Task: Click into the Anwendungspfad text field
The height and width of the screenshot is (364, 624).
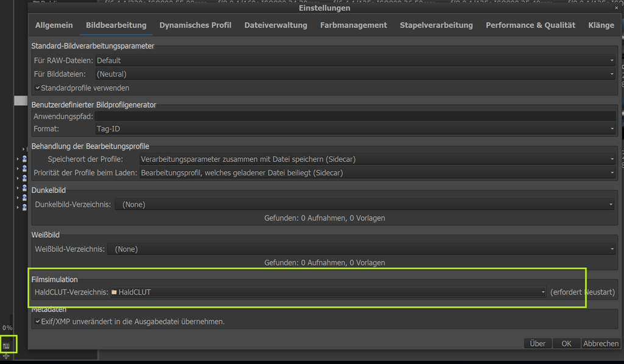Action: coord(355,116)
